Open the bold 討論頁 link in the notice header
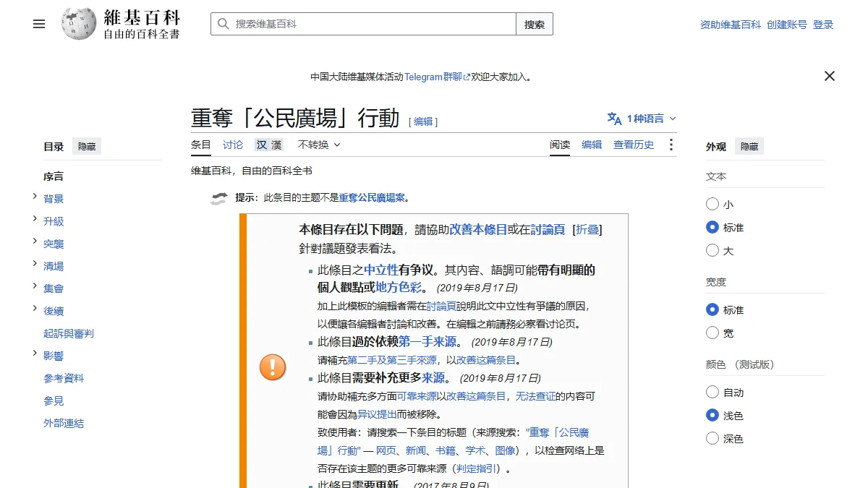This screenshot has width=868, height=488. coord(548,230)
